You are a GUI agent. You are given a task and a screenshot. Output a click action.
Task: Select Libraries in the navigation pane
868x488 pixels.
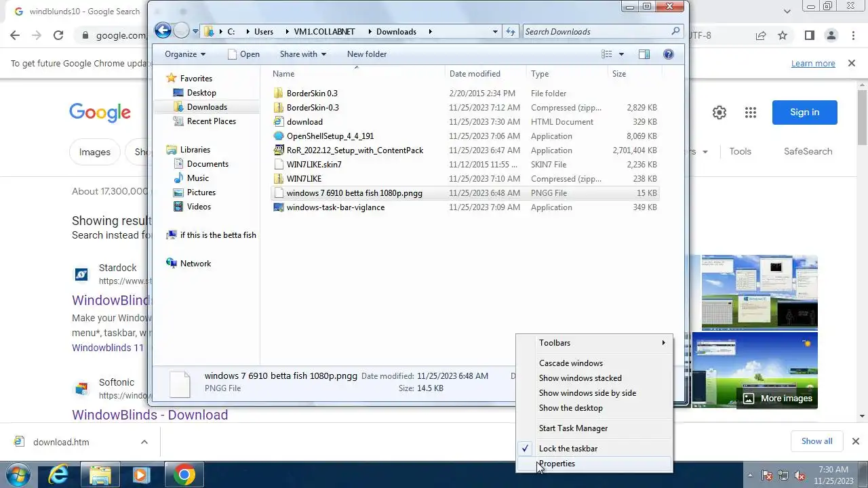[x=195, y=150]
